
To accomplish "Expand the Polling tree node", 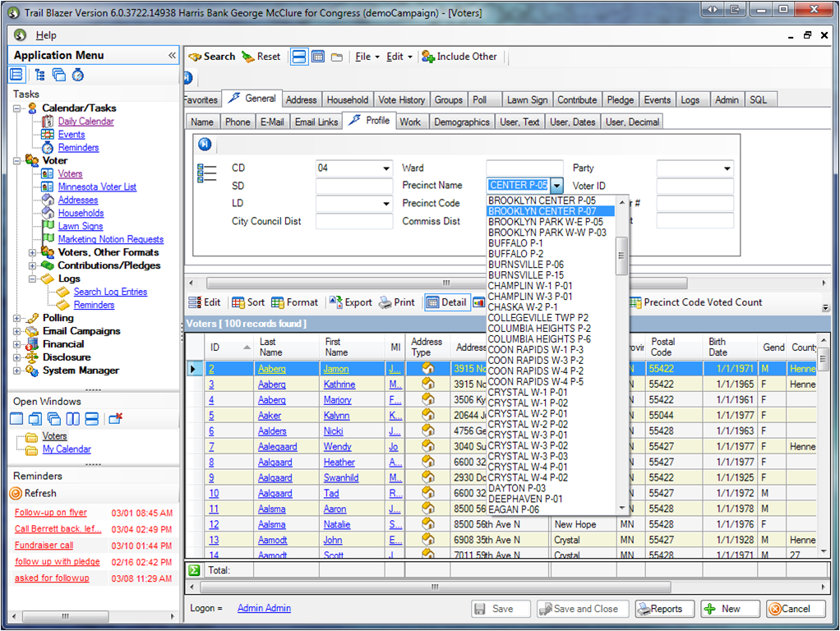I will [x=17, y=318].
